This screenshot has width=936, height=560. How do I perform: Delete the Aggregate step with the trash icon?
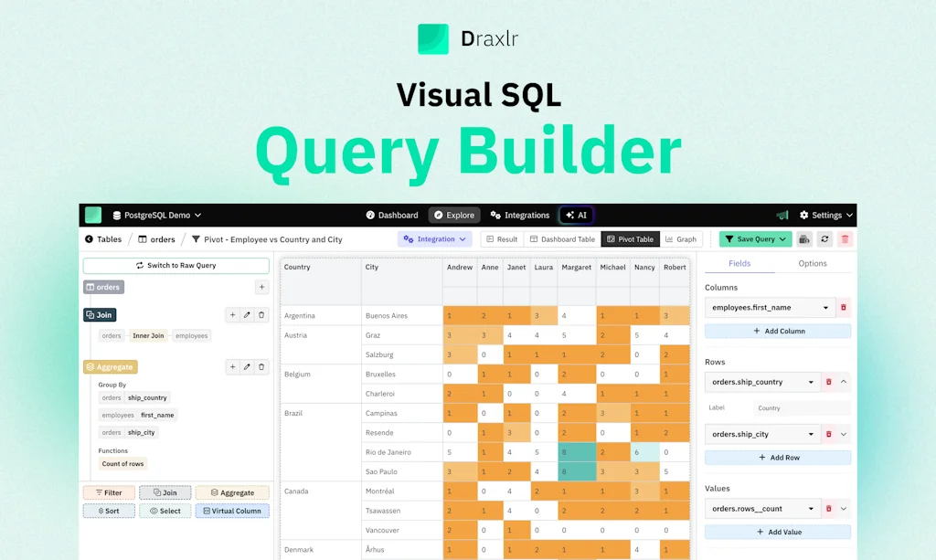pos(261,366)
